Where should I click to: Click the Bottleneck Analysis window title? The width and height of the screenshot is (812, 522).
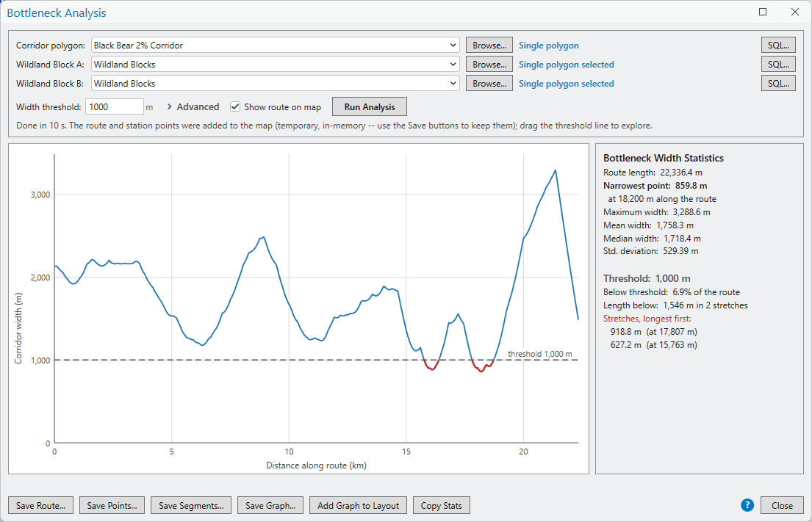point(57,13)
